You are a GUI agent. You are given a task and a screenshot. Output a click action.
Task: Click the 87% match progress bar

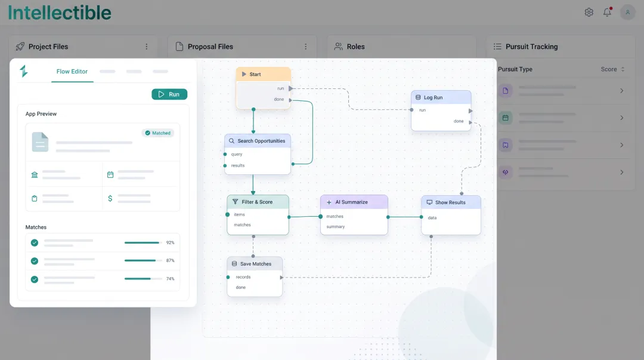click(x=143, y=260)
